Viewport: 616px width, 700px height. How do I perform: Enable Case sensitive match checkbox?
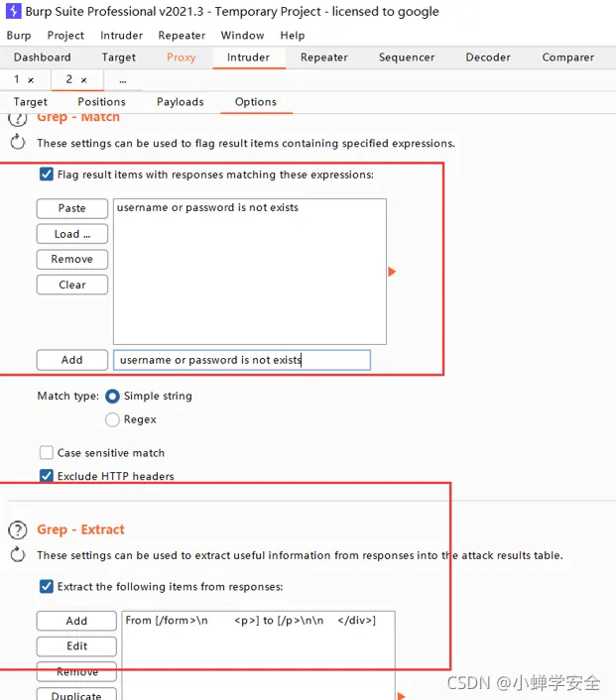point(47,453)
